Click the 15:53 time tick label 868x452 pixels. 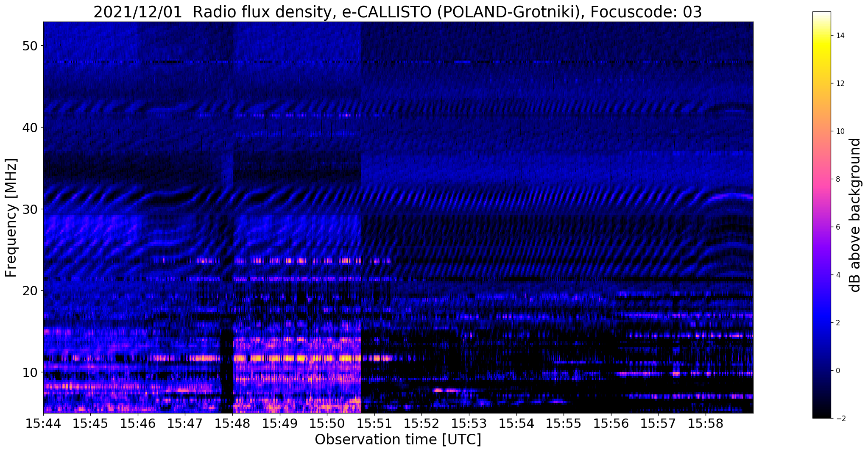(469, 423)
